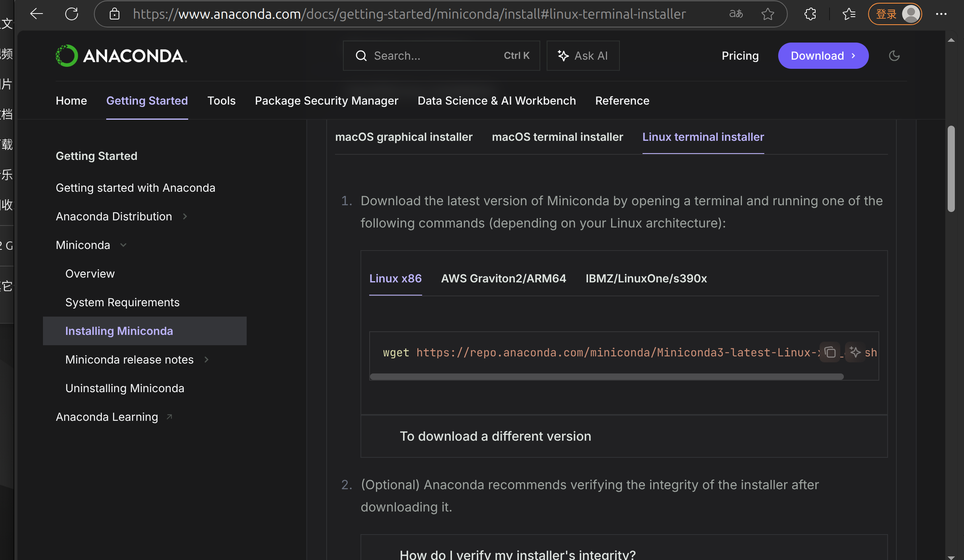Click the external-link arrow beside Anaconda Learning

(169, 416)
